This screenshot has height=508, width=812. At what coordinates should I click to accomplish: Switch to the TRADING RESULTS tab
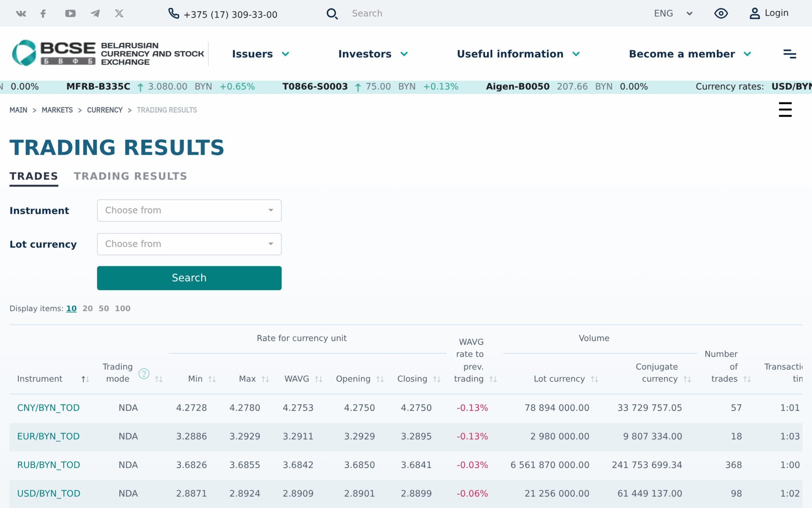coord(130,176)
